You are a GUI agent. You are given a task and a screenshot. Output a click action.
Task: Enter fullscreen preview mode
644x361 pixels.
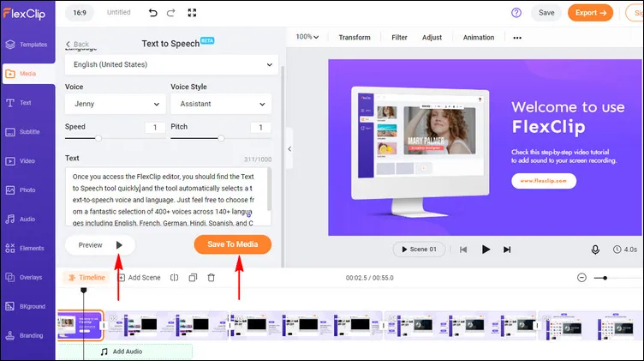pos(192,13)
